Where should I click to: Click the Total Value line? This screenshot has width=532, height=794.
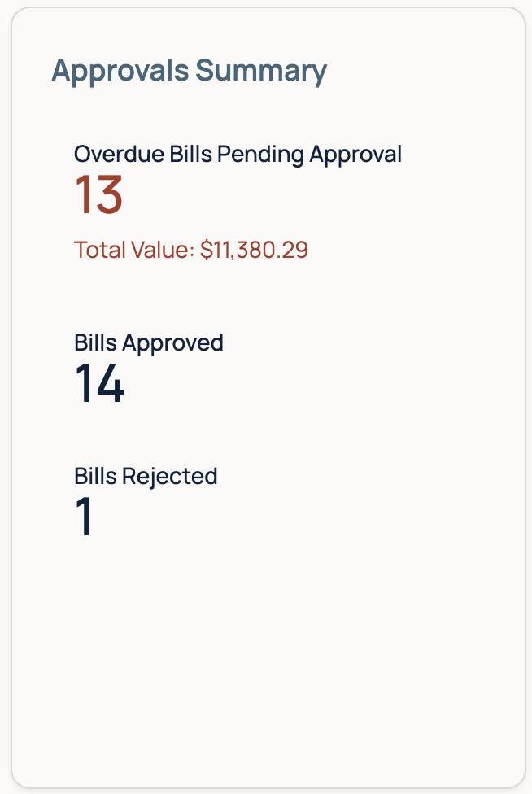point(191,250)
